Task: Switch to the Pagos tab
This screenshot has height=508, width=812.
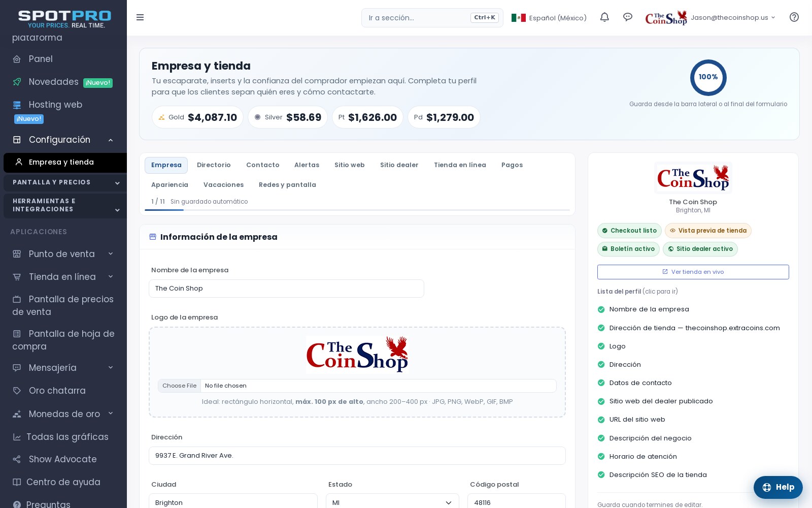Action: tap(512, 165)
